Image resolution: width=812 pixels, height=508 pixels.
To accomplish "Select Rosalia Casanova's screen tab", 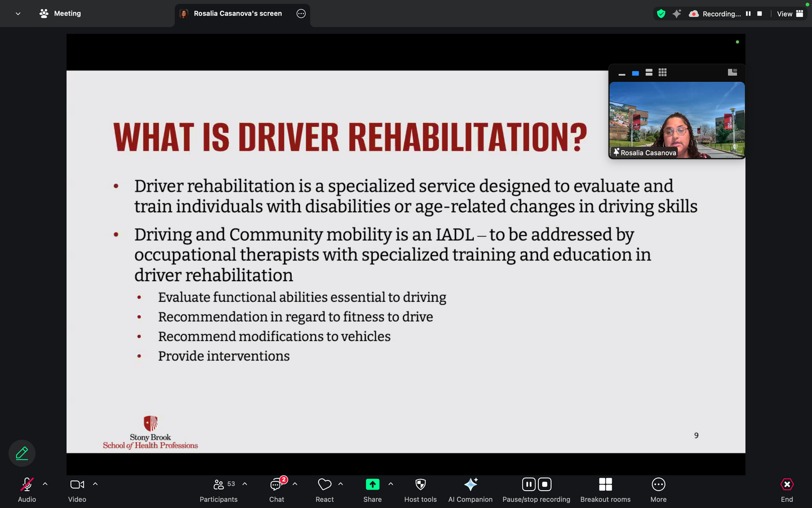I will click(x=238, y=14).
